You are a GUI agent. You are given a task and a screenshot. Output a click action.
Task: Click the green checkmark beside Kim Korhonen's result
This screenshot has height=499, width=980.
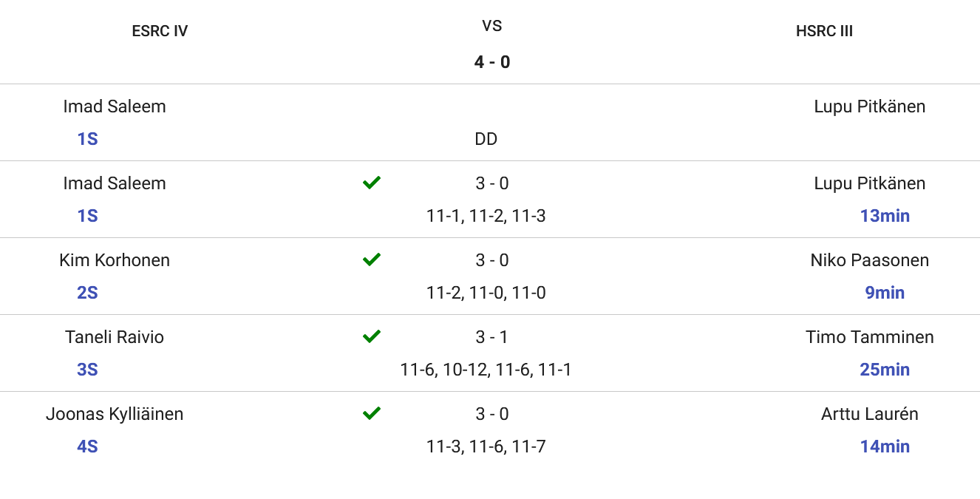(372, 259)
